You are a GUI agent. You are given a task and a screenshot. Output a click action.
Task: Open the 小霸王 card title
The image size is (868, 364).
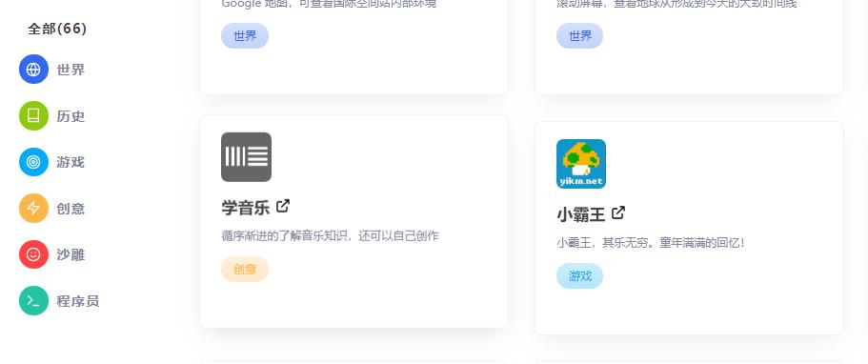pos(580,214)
